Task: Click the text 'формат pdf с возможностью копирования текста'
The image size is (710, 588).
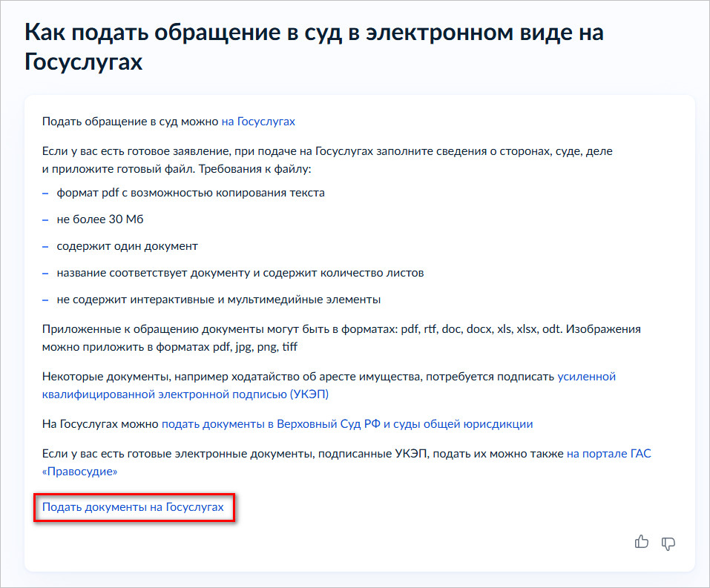Action: [191, 193]
